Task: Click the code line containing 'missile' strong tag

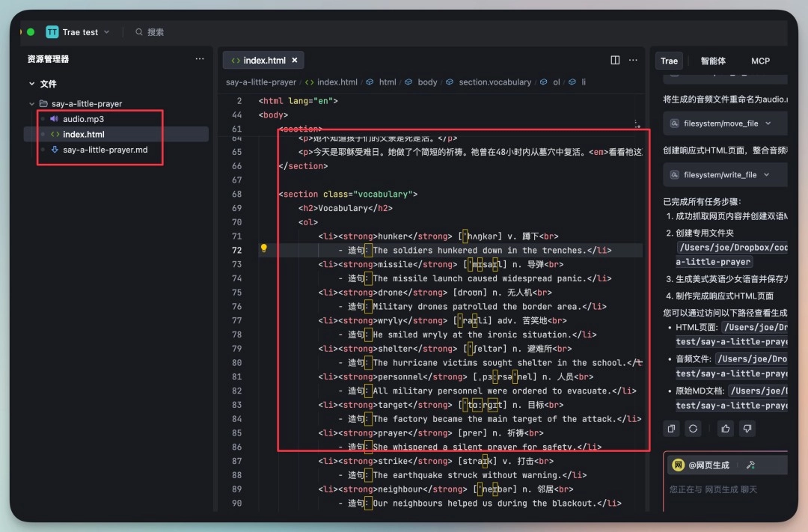Action: pos(441,264)
